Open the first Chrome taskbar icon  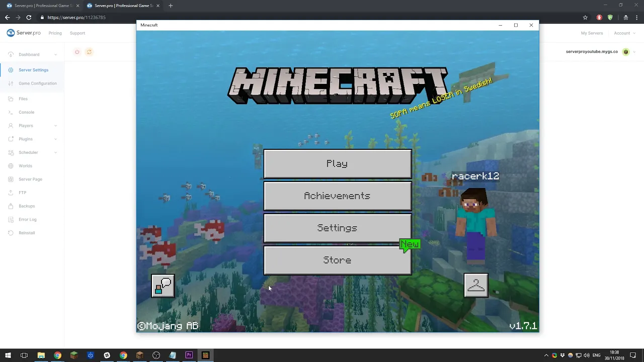pos(57,355)
